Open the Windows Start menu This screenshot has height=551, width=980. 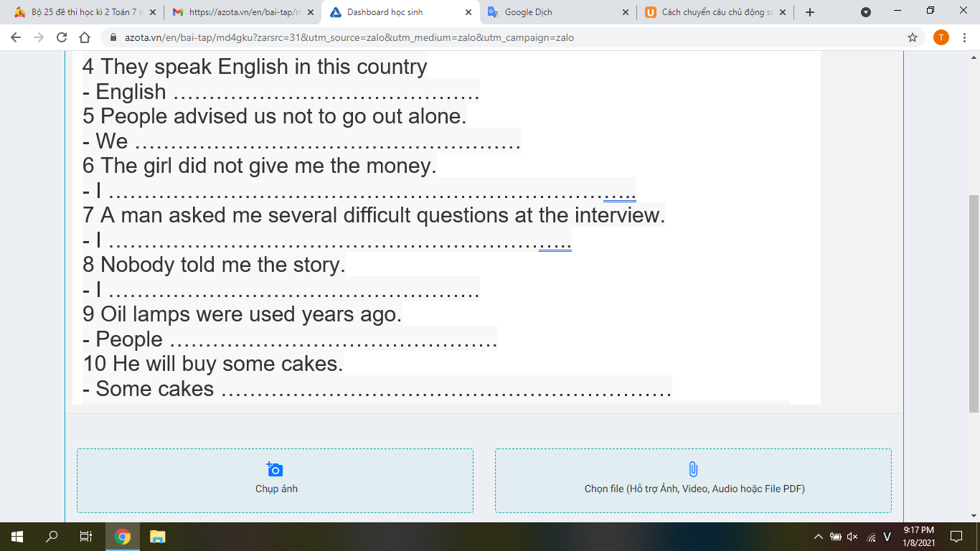pyautogui.click(x=17, y=537)
